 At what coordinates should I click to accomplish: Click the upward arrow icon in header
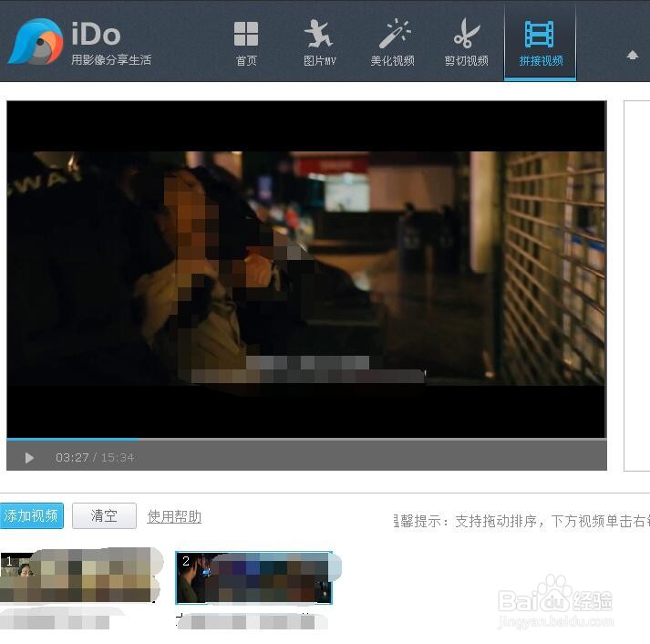tap(632, 55)
